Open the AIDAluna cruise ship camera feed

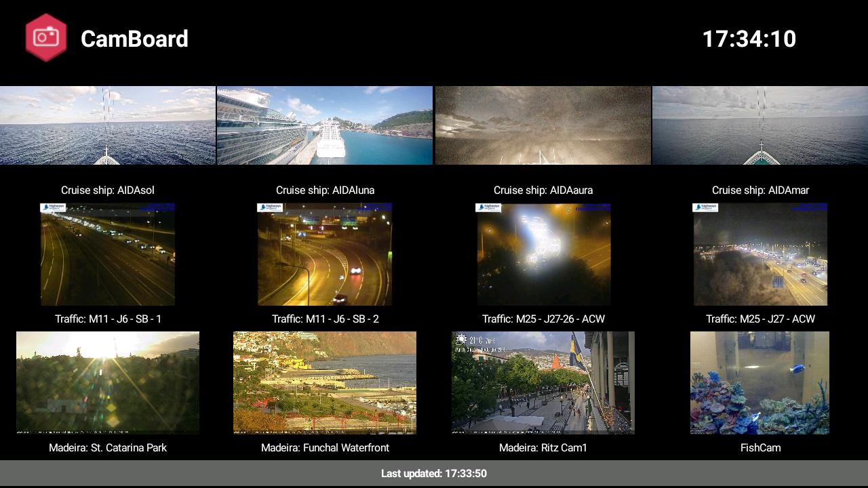point(325,125)
